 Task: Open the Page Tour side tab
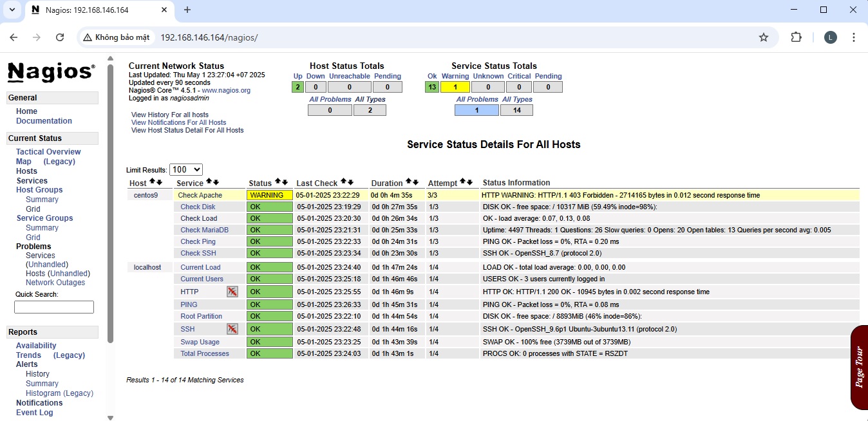pos(859,367)
